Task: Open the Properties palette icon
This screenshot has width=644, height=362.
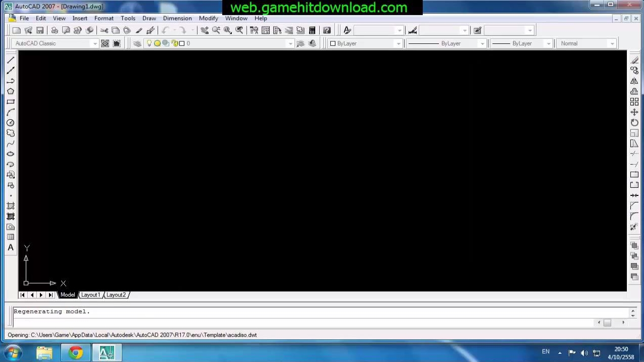Action: click(254, 30)
